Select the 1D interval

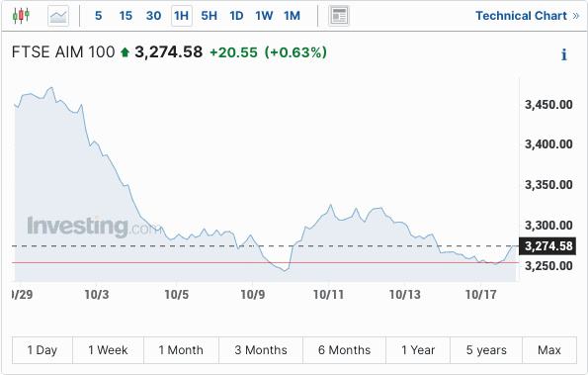coord(236,16)
